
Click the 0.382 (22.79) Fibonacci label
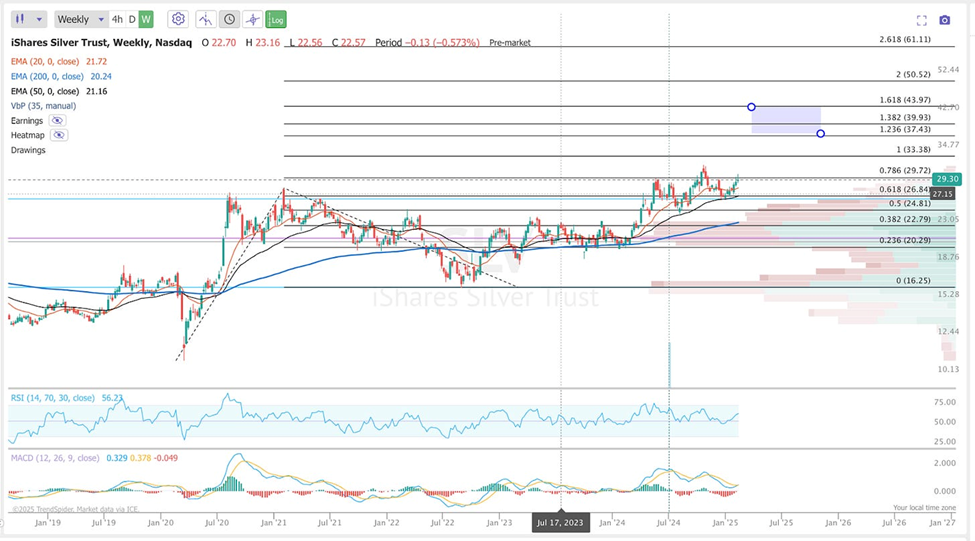905,220
